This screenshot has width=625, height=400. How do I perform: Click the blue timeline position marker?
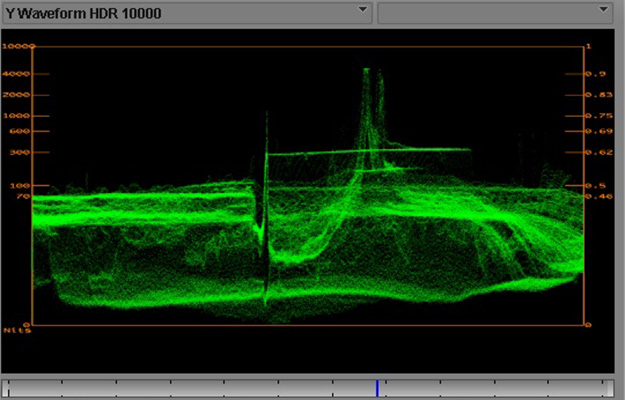click(377, 388)
